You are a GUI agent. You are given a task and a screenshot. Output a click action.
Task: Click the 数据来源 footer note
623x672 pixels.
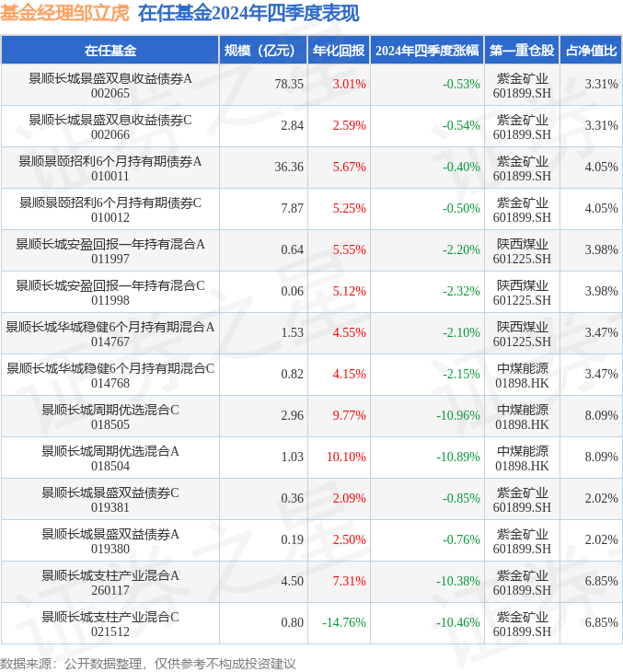pyautogui.click(x=148, y=664)
